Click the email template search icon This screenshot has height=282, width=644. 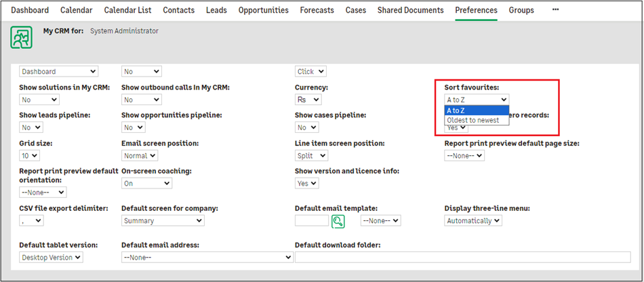pyautogui.click(x=338, y=220)
